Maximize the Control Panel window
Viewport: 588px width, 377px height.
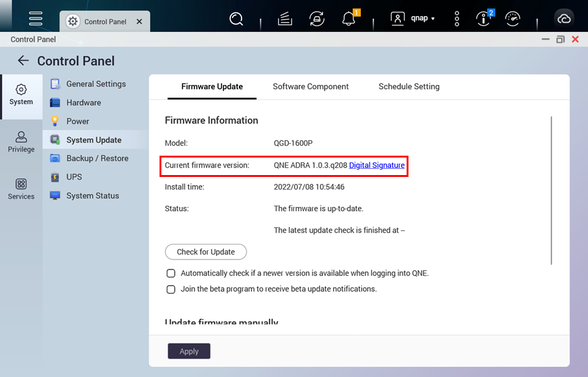point(560,39)
